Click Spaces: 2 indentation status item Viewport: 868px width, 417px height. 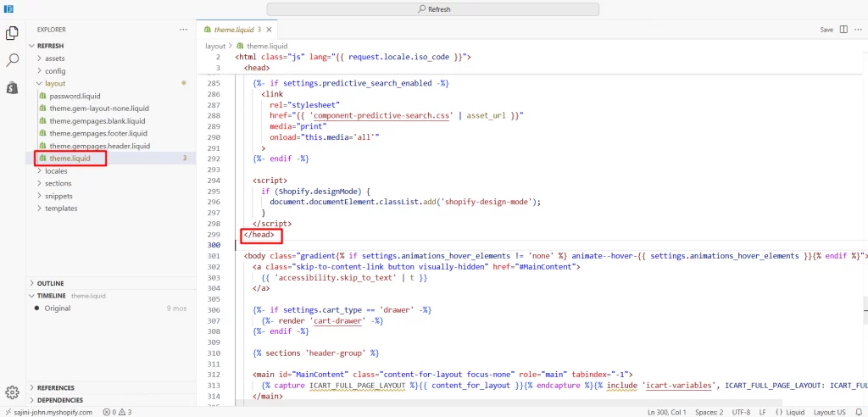(x=709, y=413)
